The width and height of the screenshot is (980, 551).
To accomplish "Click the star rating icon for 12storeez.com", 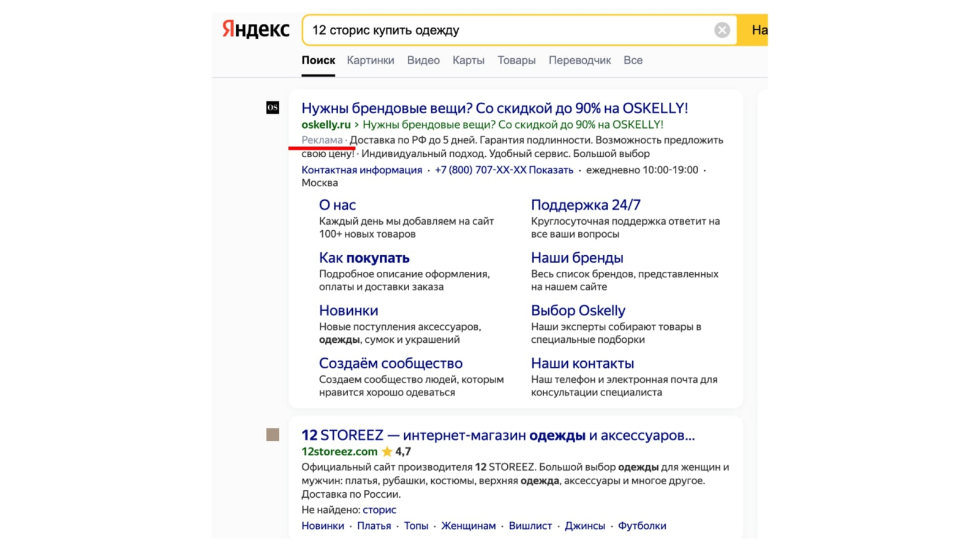I will 387,451.
